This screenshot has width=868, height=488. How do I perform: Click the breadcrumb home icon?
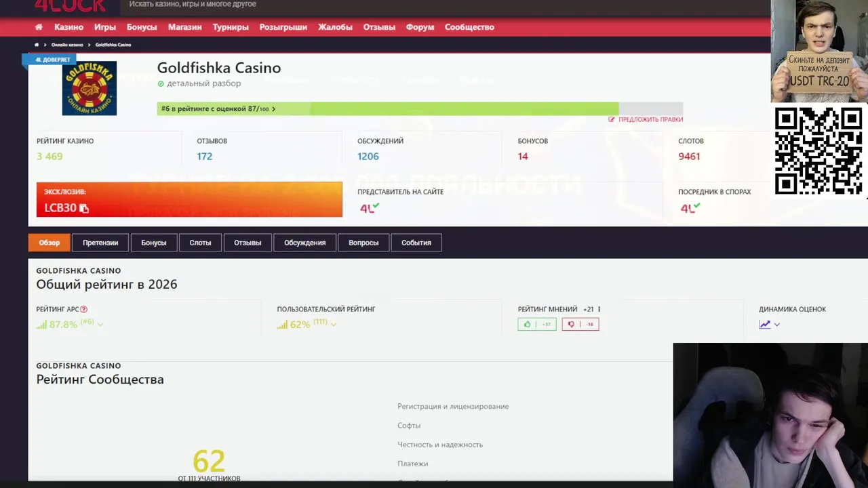37,45
